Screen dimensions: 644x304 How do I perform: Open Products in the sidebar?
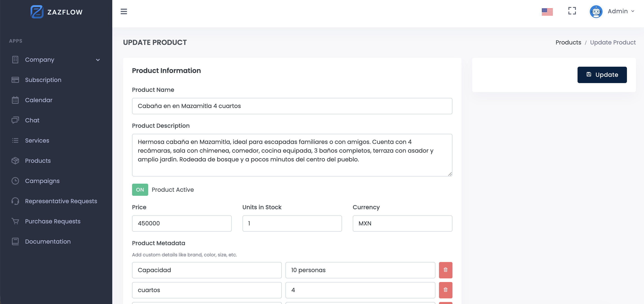[38, 161]
